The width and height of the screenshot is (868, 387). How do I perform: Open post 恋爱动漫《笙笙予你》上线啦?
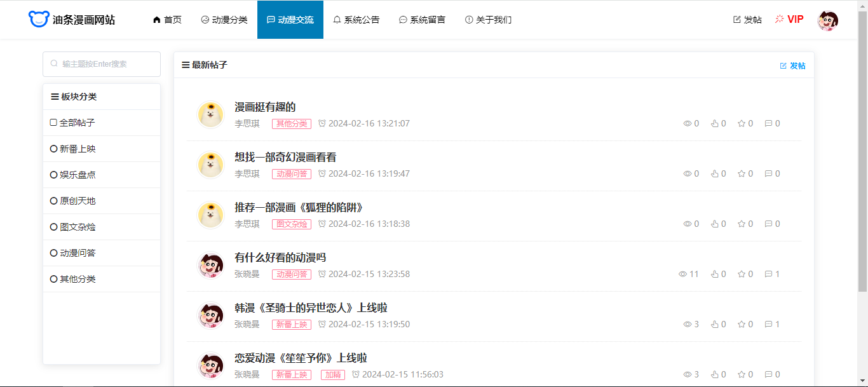coord(301,358)
